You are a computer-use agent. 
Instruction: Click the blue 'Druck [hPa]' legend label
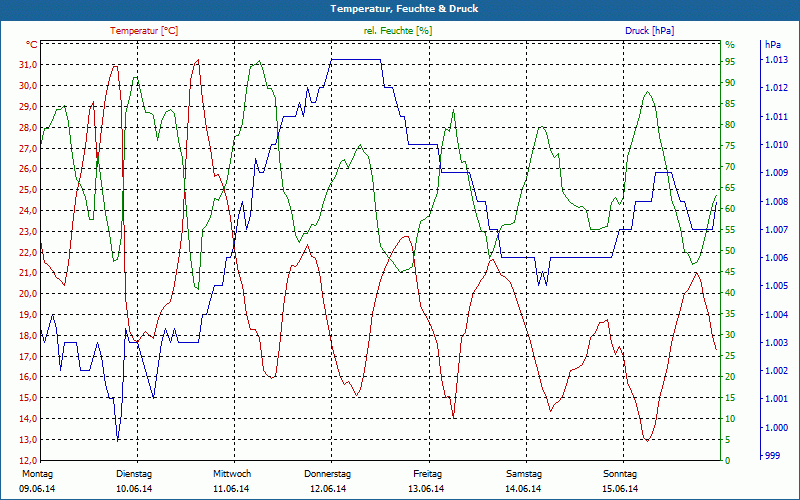click(x=649, y=31)
